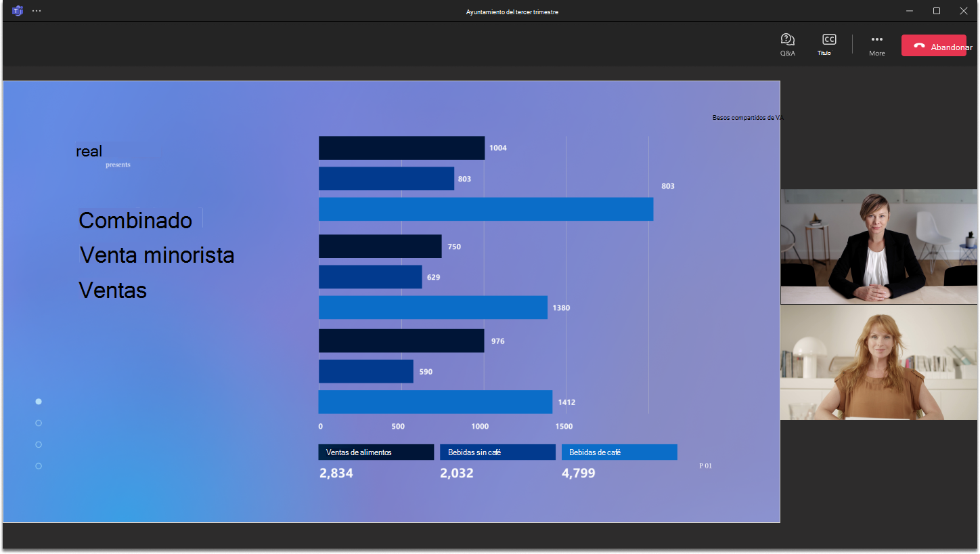Click the 'Ventas' heading text

[113, 291]
